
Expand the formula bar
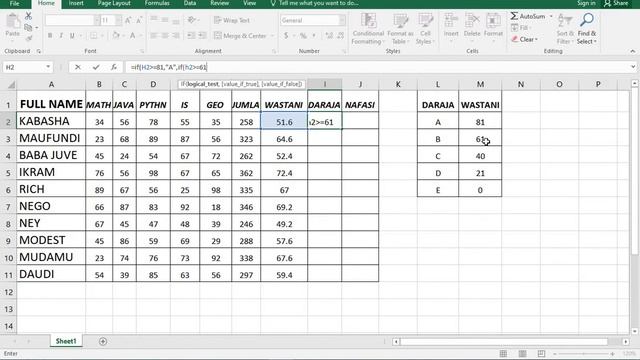(x=633, y=67)
